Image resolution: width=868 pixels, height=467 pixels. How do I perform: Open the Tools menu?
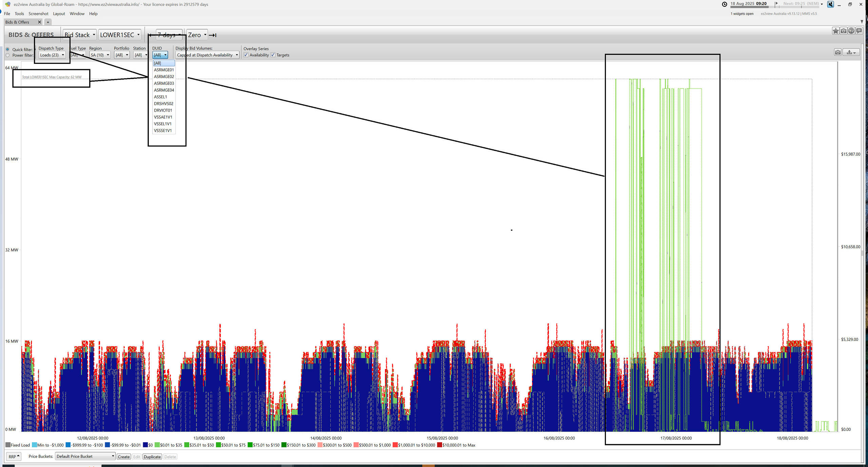pyautogui.click(x=19, y=14)
